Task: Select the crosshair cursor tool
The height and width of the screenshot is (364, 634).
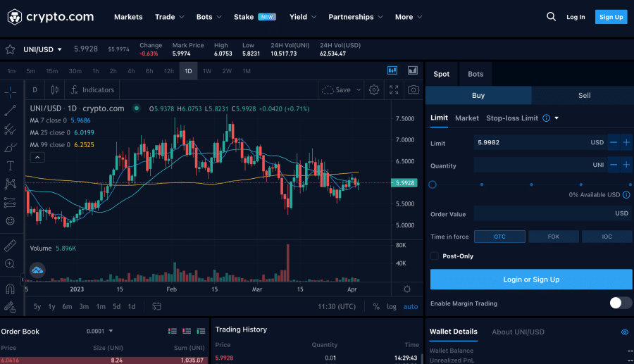Action: click(x=10, y=92)
